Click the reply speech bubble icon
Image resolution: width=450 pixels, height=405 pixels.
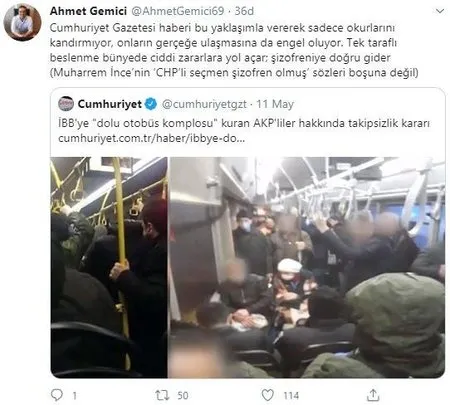tap(57, 395)
